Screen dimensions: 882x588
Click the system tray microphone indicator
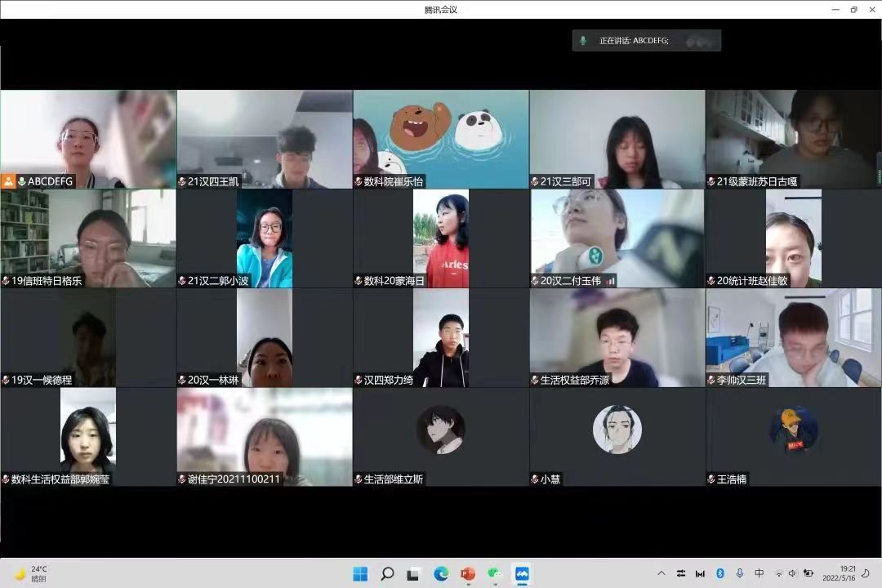(x=739, y=573)
